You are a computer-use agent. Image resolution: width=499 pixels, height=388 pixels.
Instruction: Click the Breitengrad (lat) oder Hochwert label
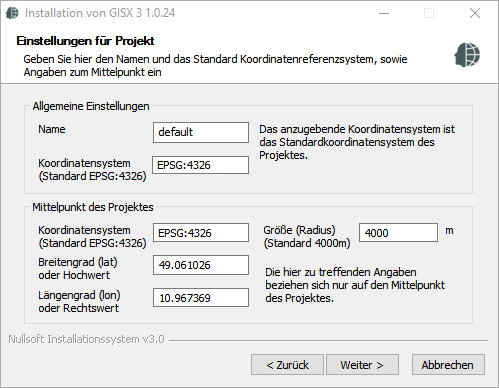[x=78, y=268]
